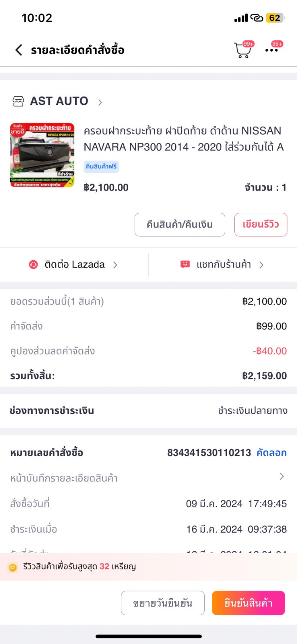Tap the review coin reward icon

pyautogui.click(x=13, y=567)
